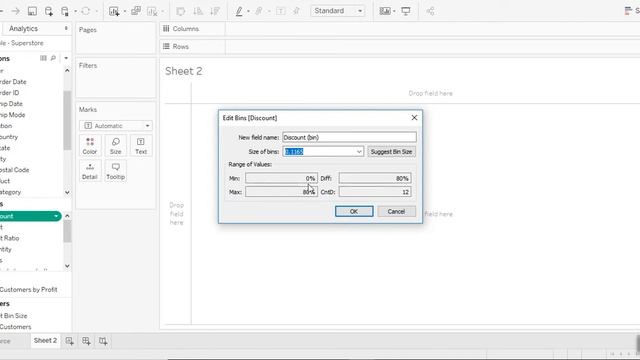Screen dimensions: 640x360
Task: Select the Sheet 2 tab
Action: [45, 340]
